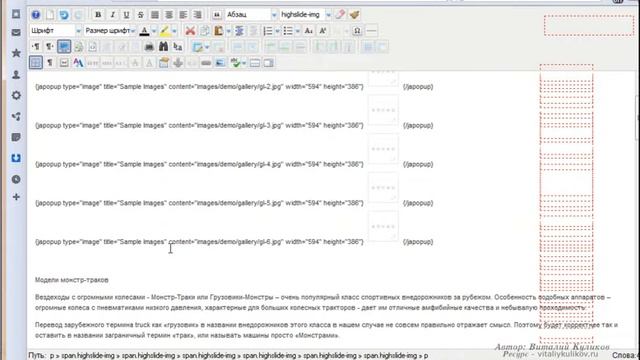Insert horizontal rule line
Screen dimensions: 640x360
(x=371, y=31)
